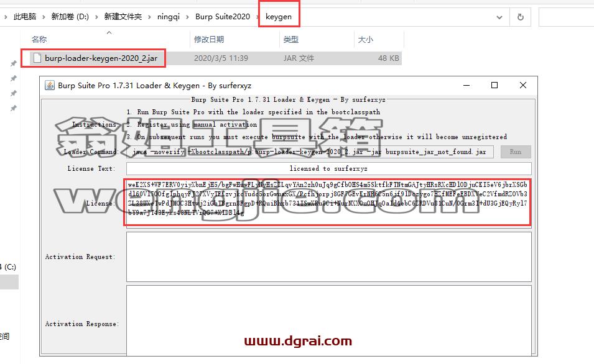The image size is (594, 364).
Task: Open the address bar history dropdown
Action: tap(499, 17)
